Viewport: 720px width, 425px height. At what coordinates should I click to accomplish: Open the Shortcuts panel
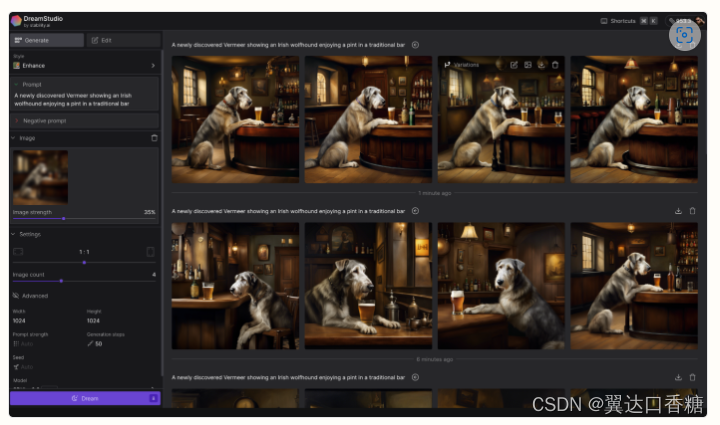pos(629,21)
